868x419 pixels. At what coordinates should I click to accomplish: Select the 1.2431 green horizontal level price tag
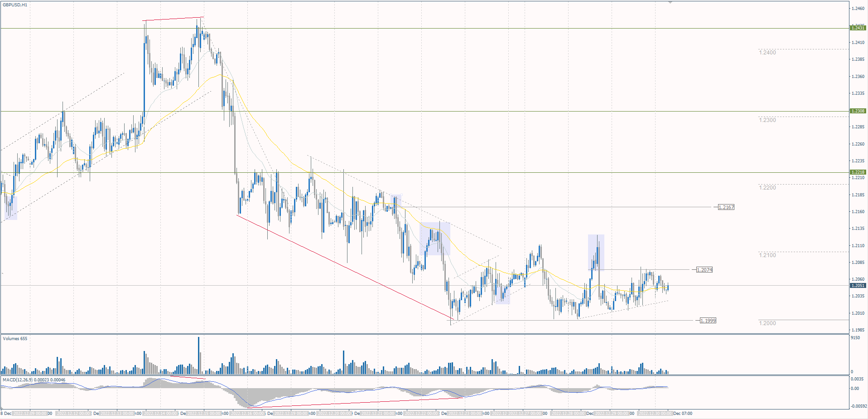coord(858,28)
